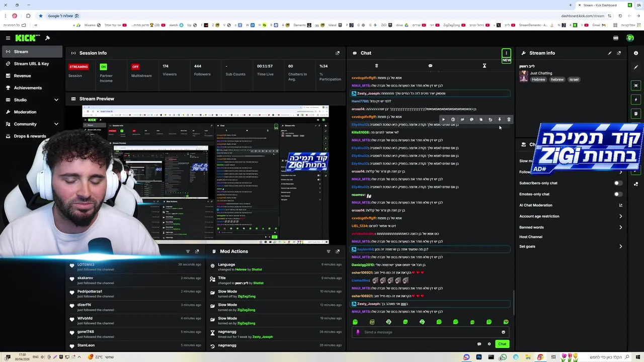644x362 pixels.
Task: Click Zesty_Joseph link in nagmangg timeout entry
Action: pos(263,337)
